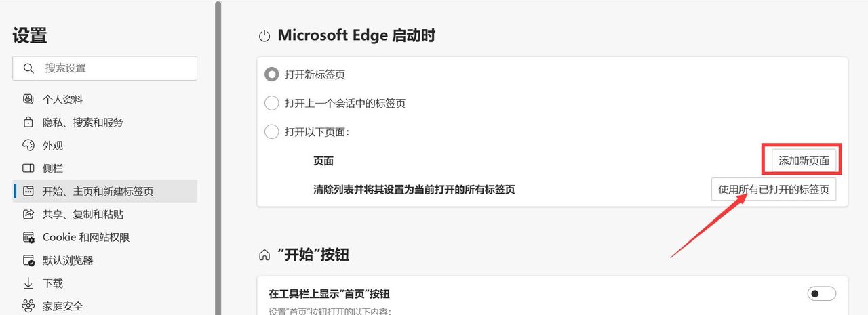Click the 侧栏 sidebar icon

(28, 169)
